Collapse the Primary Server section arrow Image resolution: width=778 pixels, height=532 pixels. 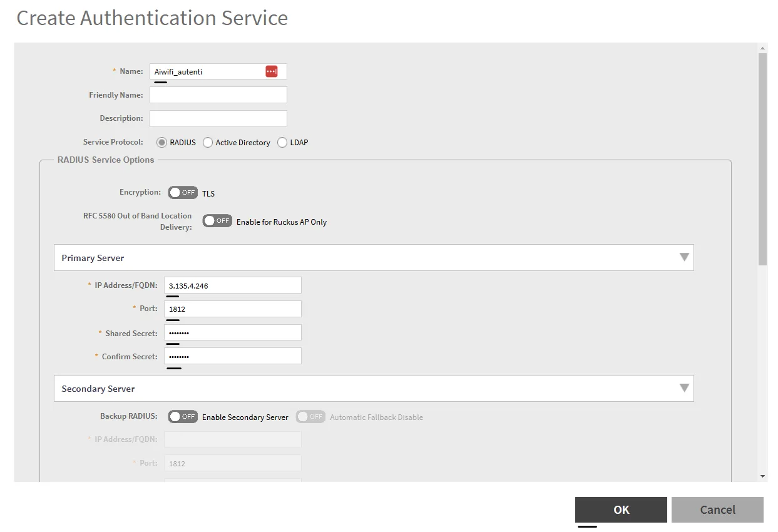point(684,257)
